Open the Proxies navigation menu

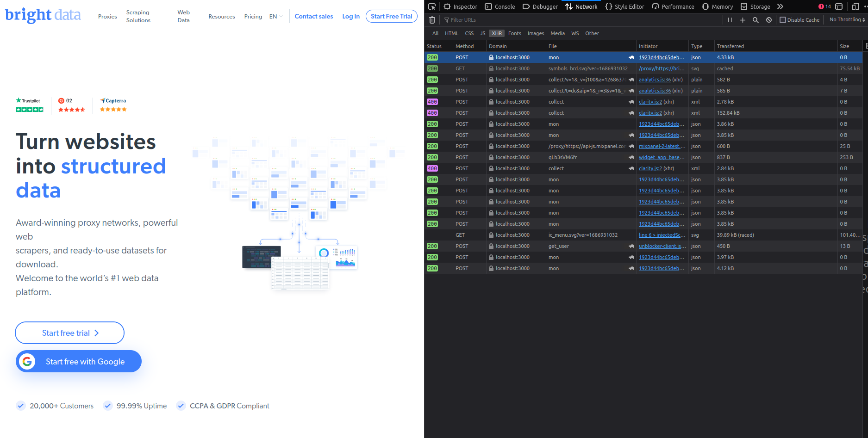click(x=107, y=16)
